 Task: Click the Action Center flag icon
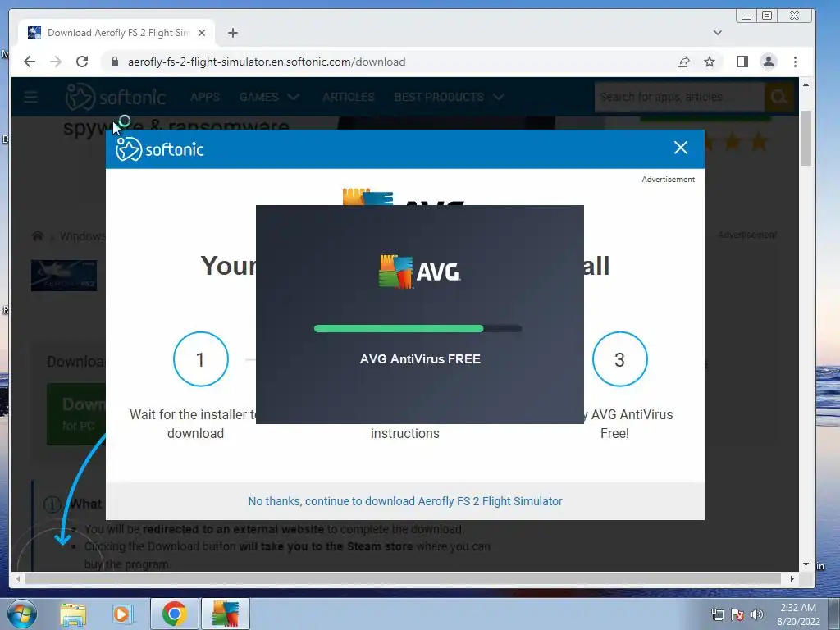(737, 614)
